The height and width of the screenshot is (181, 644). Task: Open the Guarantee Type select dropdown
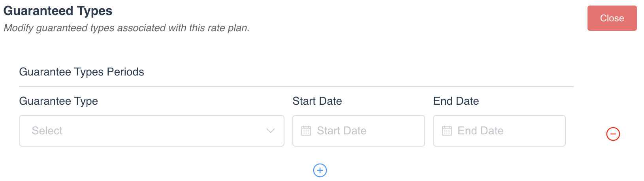(151, 131)
